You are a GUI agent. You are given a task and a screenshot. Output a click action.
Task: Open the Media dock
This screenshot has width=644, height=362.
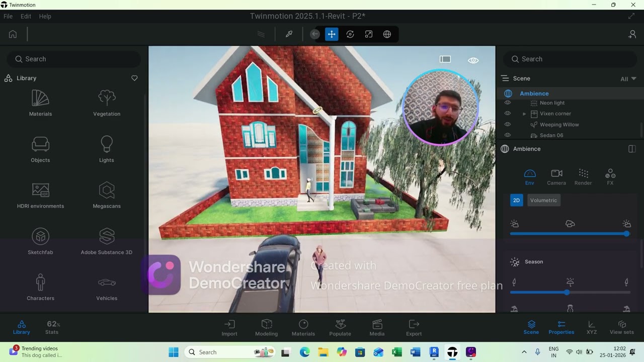click(x=377, y=328)
